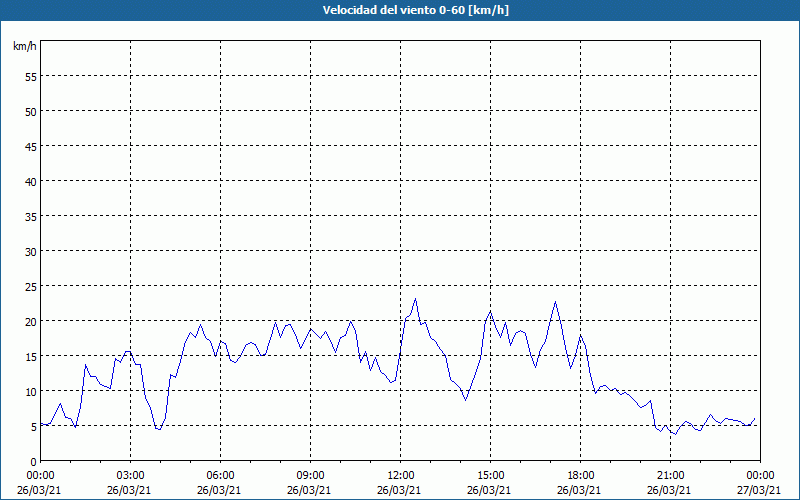Click the y-axis value 55
The image size is (800, 500).
(x=31, y=77)
